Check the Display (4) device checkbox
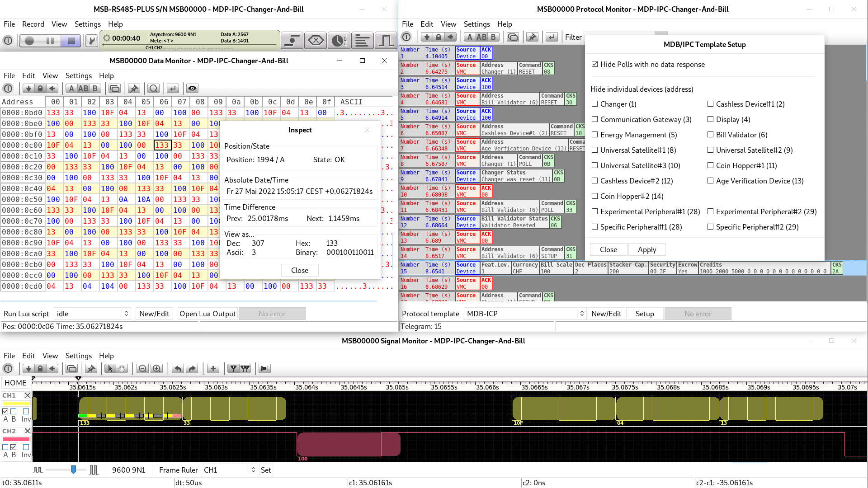The image size is (868, 488). click(710, 119)
